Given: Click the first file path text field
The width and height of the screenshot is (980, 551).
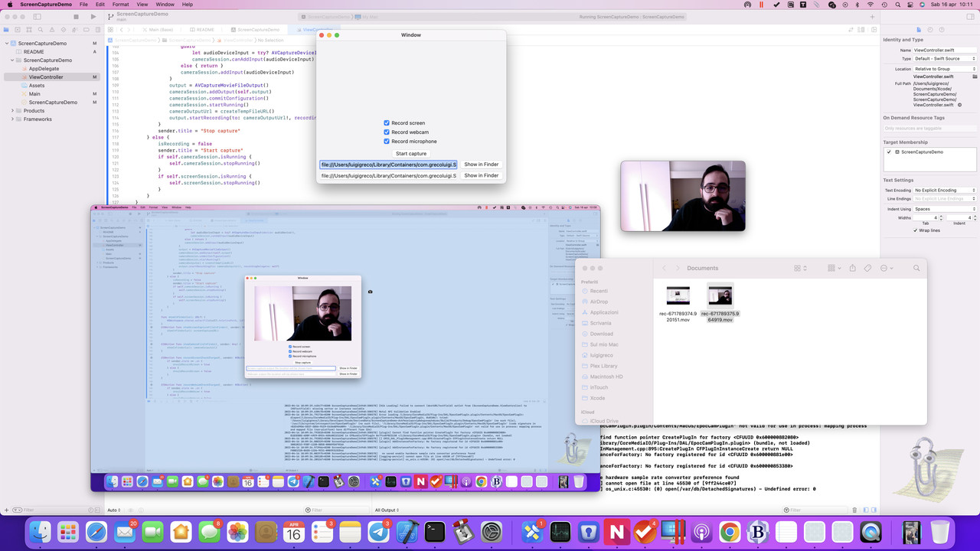Looking at the screenshot, I should pos(388,165).
